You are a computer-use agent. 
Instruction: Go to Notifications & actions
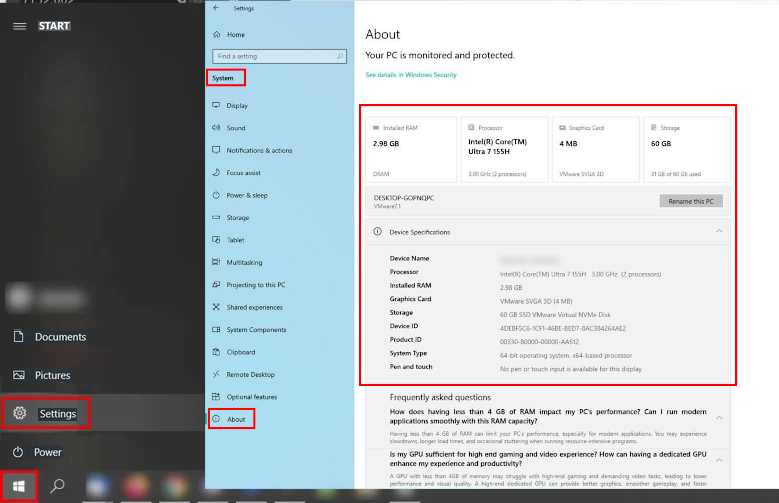coord(259,150)
